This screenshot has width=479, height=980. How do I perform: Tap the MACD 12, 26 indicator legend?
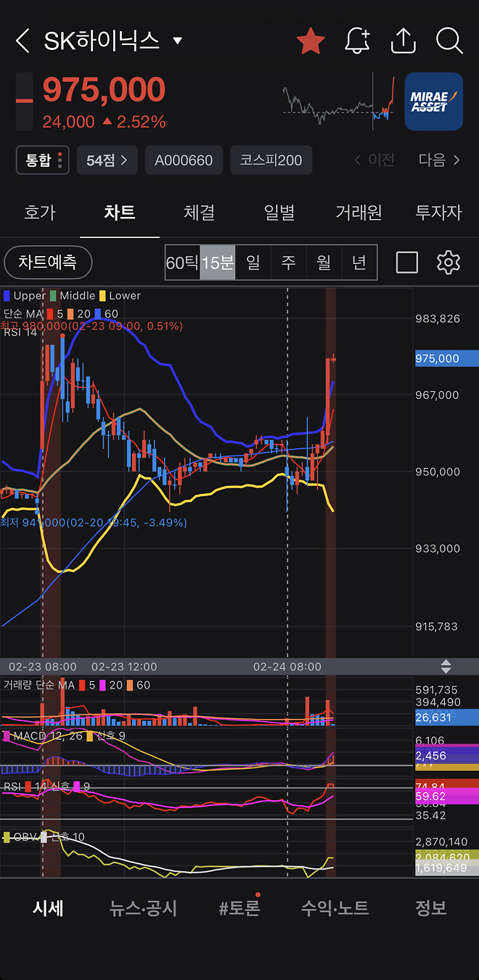(x=65, y=736)
